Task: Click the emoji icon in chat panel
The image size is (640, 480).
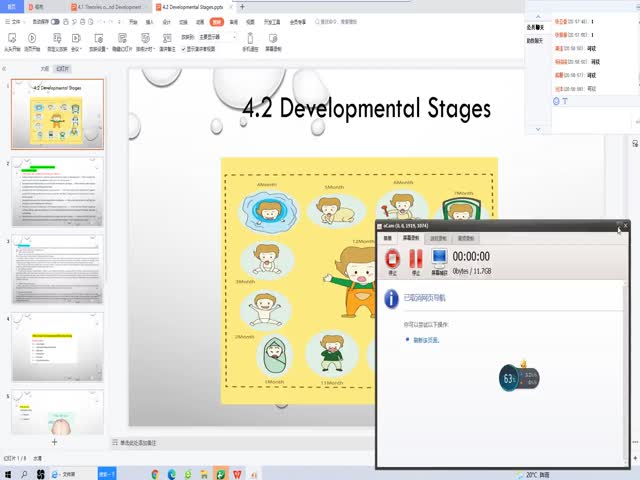Action: coord(556,101)
